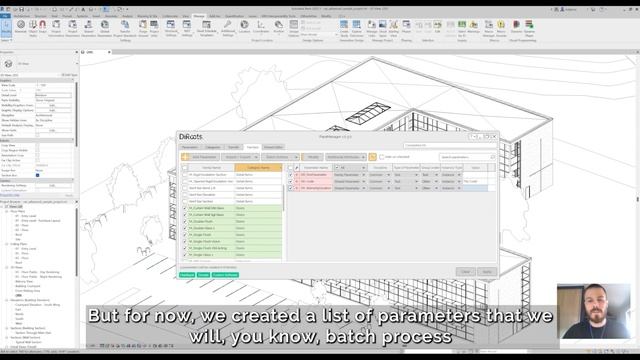The image size is (640, 360).
Task: Click Category Name column header
Action: 258,168
